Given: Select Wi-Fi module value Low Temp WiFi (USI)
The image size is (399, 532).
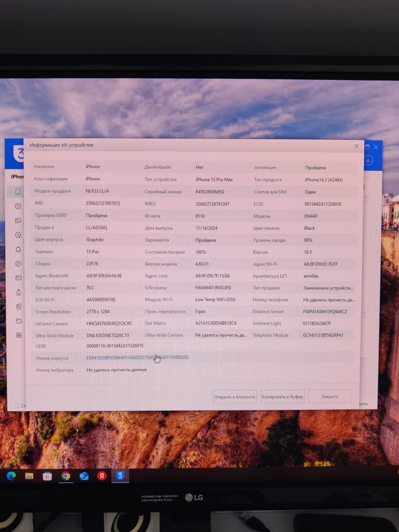Looking at the screenshot, I should [x=215, y=300].
